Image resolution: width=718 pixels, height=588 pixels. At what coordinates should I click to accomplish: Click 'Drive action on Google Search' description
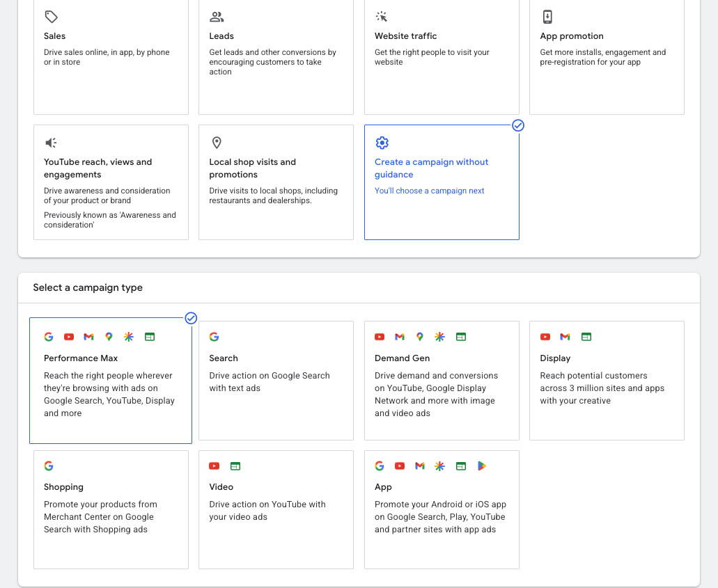click(270, 381)
